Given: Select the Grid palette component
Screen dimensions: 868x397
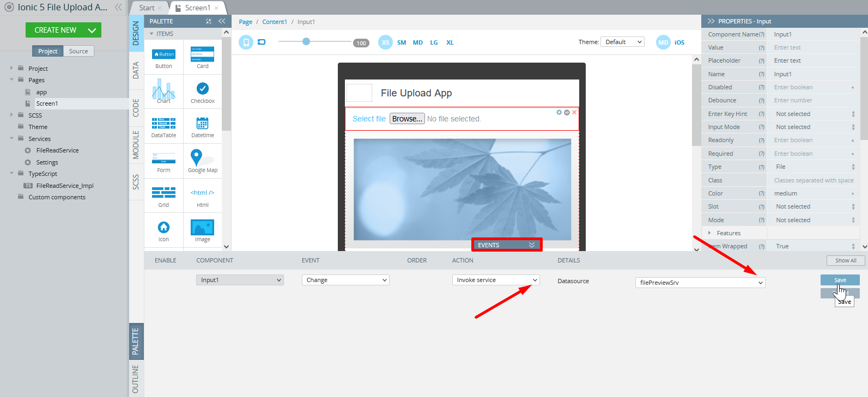Looking at the screenshot, I should [163, 197].
